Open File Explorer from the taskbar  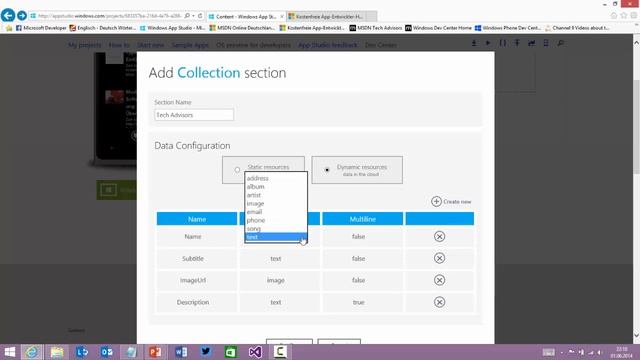tap(57, 352)
